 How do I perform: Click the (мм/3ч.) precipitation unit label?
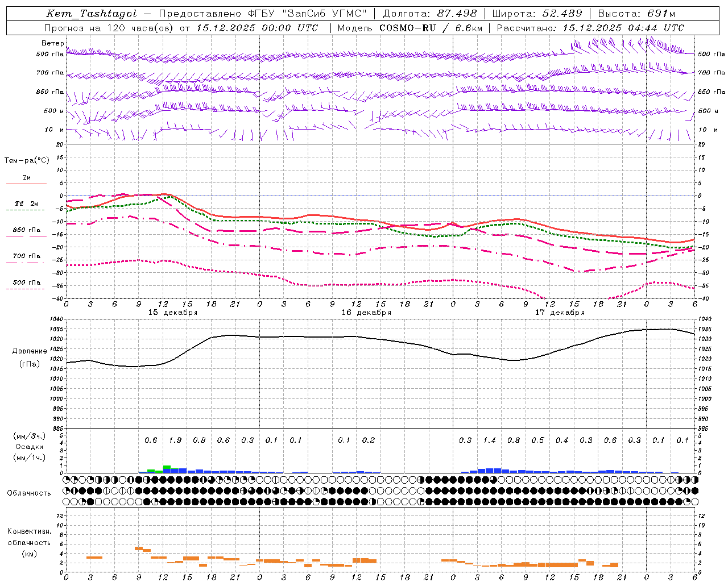click(x=30, y=436)
